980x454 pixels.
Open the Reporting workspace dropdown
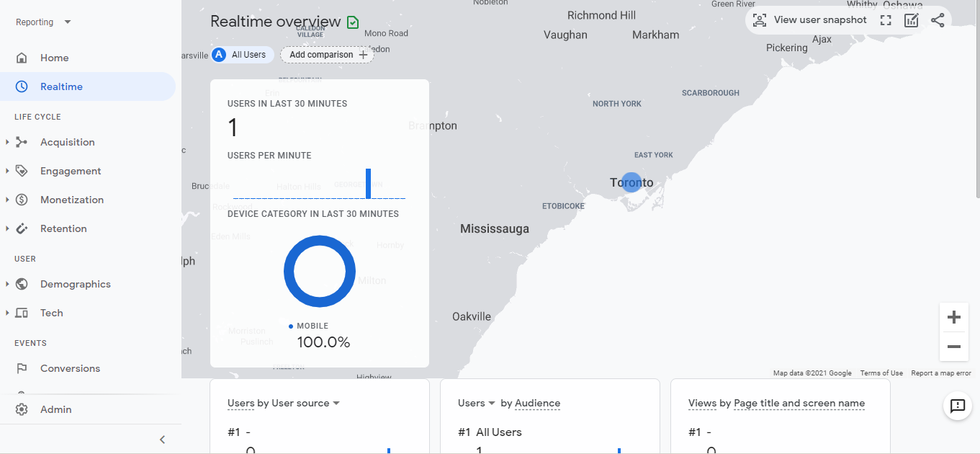[x=43, y=22]
